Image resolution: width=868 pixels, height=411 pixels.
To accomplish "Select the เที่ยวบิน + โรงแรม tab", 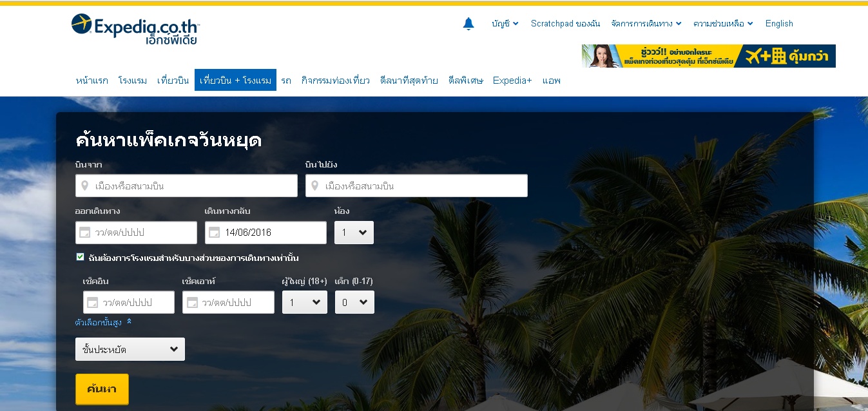I will [235, 81].
